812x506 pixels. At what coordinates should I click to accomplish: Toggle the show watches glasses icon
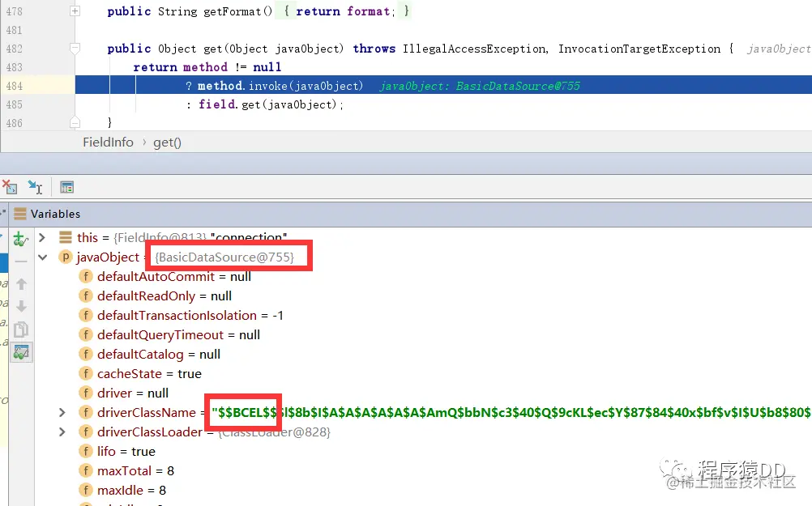coord(21,352)
